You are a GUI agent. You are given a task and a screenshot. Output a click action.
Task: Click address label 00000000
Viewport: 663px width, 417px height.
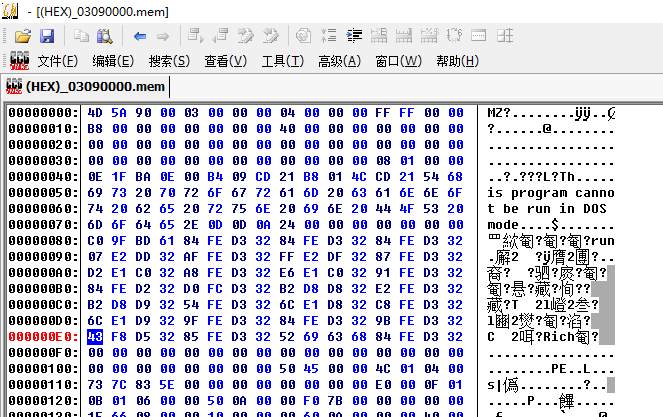pos(44,113)
